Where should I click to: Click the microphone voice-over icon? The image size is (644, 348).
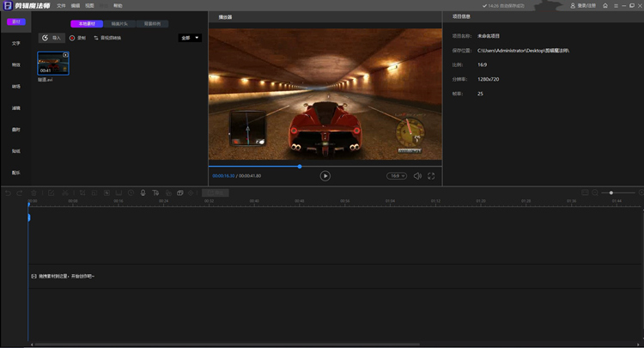(x=143, y=192)
